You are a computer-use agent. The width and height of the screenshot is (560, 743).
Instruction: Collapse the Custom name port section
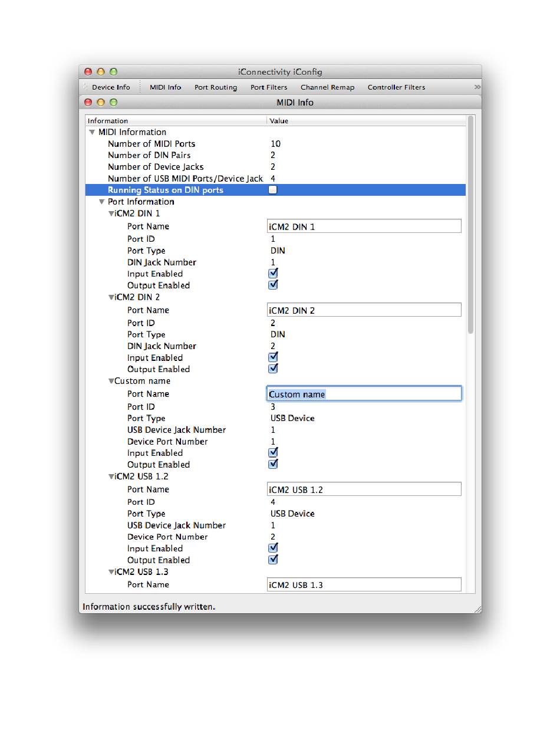[111, 381]
